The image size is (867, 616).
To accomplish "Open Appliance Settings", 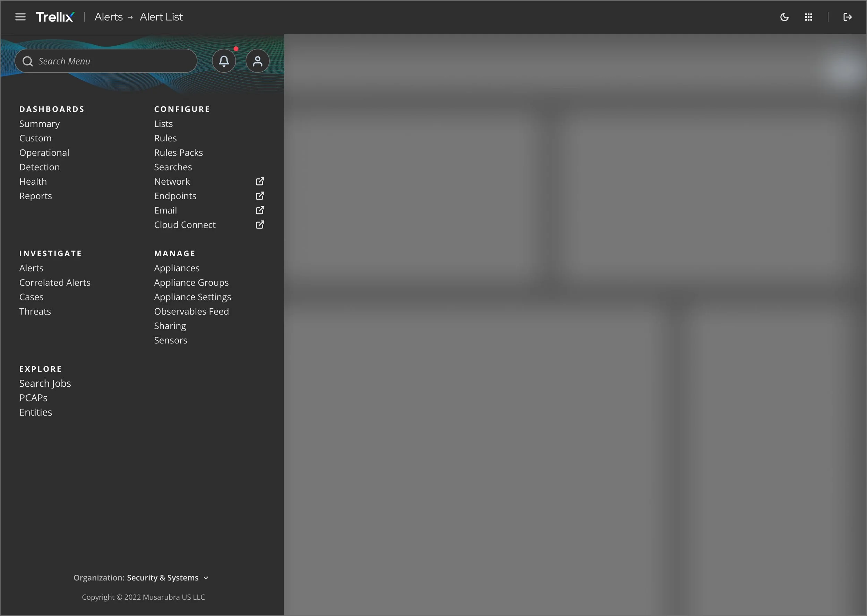I will pyautogui.click(x=192, y=297).
